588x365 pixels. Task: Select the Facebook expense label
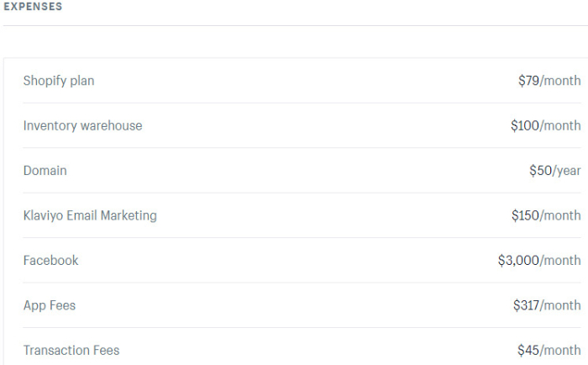[x=50, y=260]
